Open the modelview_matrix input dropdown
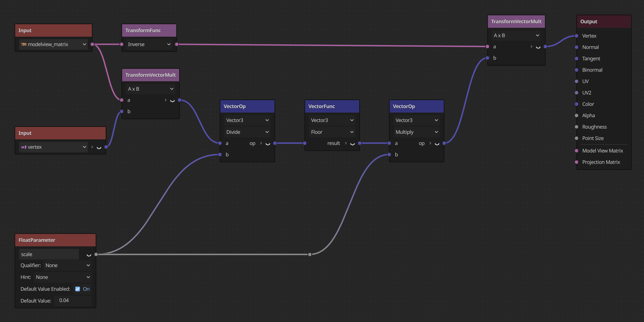This screenshot has width=644, height=322. pyautogui.click(x=53, y=44)
